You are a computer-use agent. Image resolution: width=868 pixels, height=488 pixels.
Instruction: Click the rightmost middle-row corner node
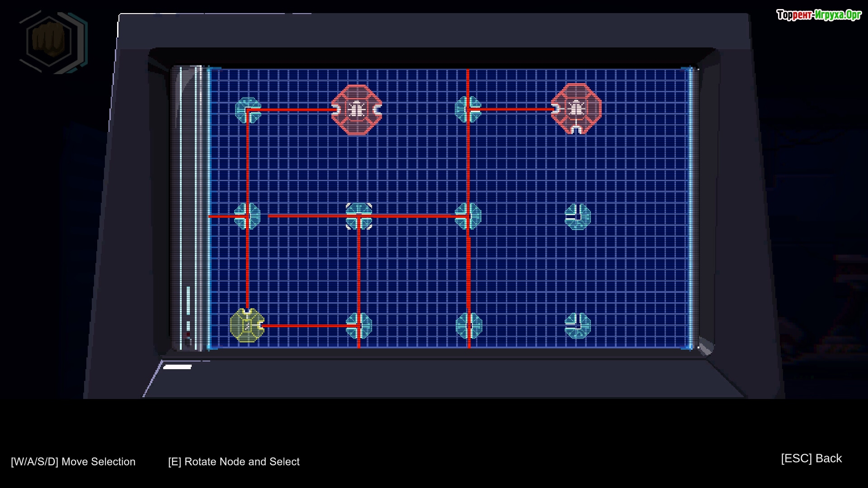pos(577,216)
